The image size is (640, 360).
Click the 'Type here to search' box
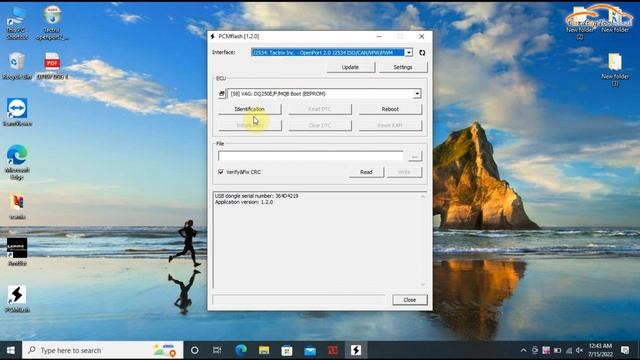click(102, 350)
